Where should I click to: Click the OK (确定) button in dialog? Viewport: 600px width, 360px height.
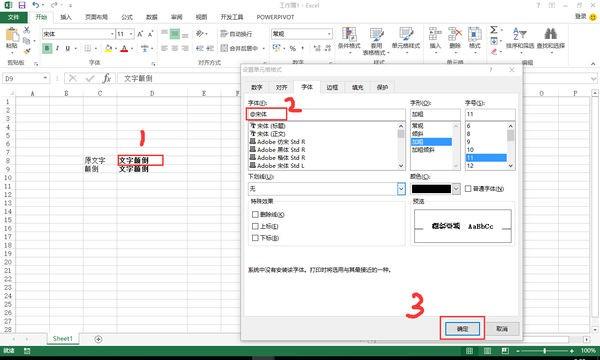tap(462, 329)
